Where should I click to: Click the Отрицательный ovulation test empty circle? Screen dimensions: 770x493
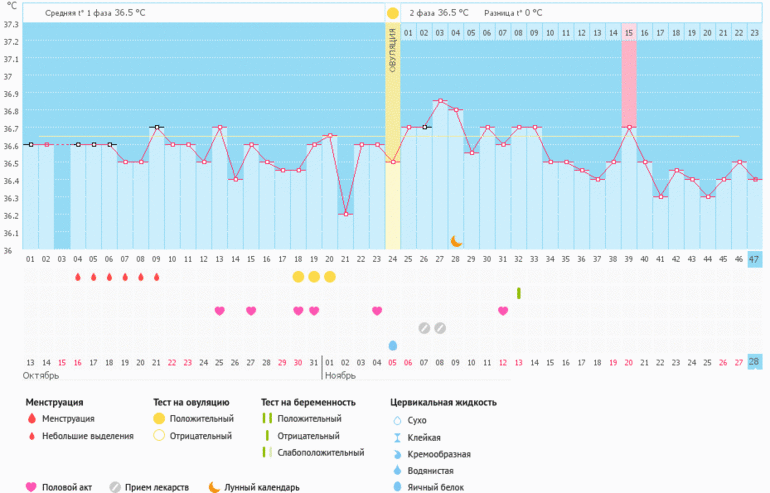coord(158,436)
